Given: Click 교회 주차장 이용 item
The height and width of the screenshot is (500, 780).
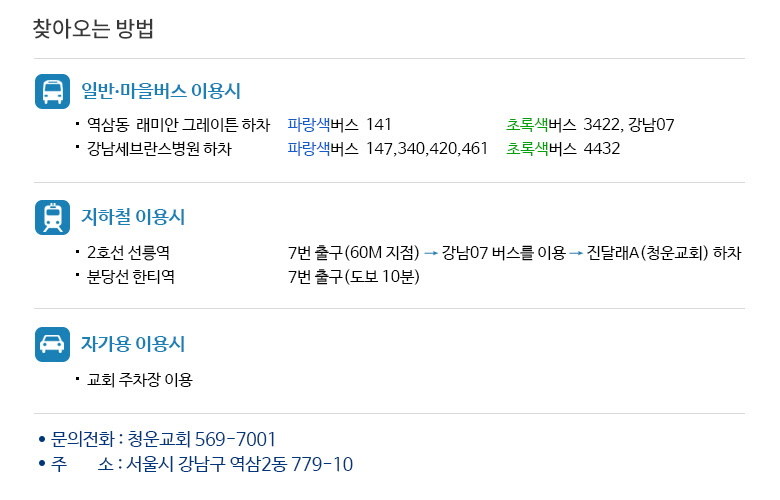Looking at the screenshot, I should pyautogui.click(x=140, y=380).
